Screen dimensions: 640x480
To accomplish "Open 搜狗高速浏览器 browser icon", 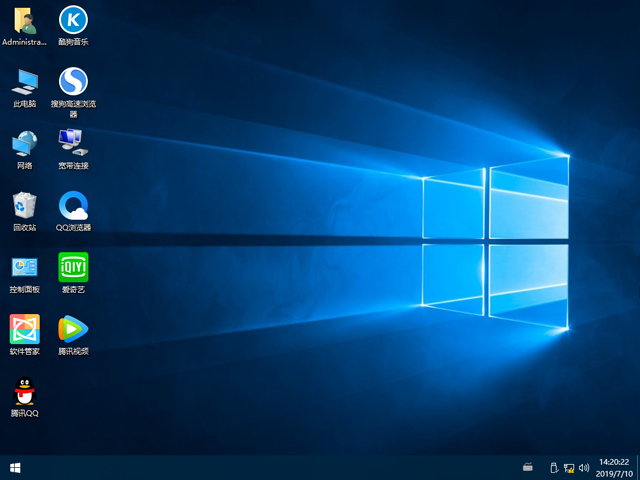I will [x=73, y=92].
